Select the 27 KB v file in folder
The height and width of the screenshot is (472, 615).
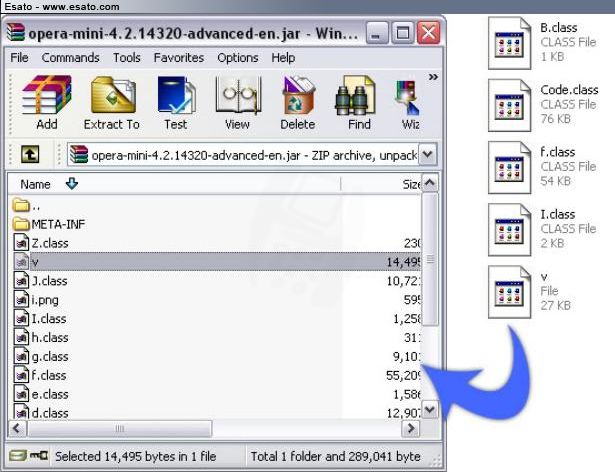[x=529, y=292]
